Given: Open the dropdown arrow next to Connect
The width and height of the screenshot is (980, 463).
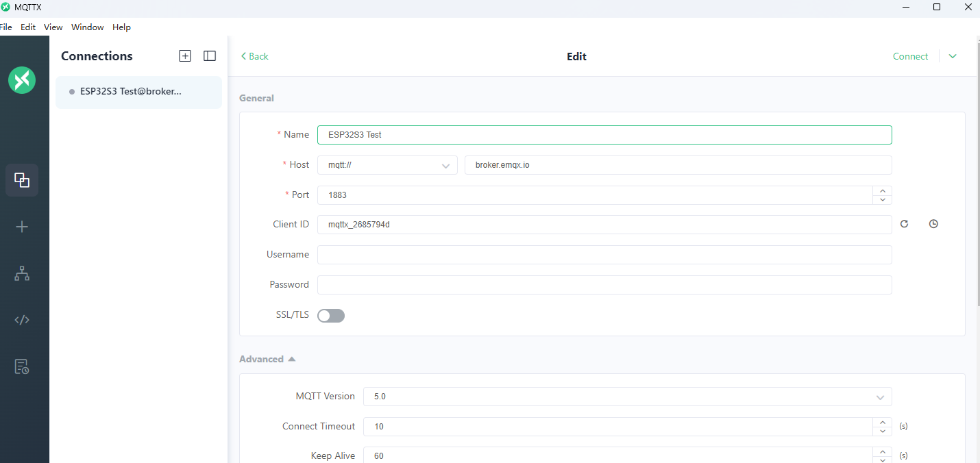Looking at the screenshot, I should [953, 56].
